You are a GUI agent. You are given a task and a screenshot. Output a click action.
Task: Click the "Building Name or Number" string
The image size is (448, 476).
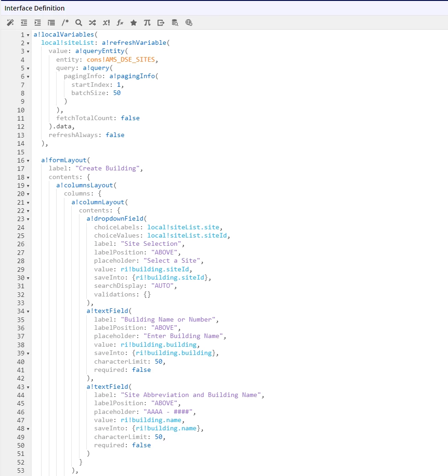pyautogui.click(x=168, y=320)
